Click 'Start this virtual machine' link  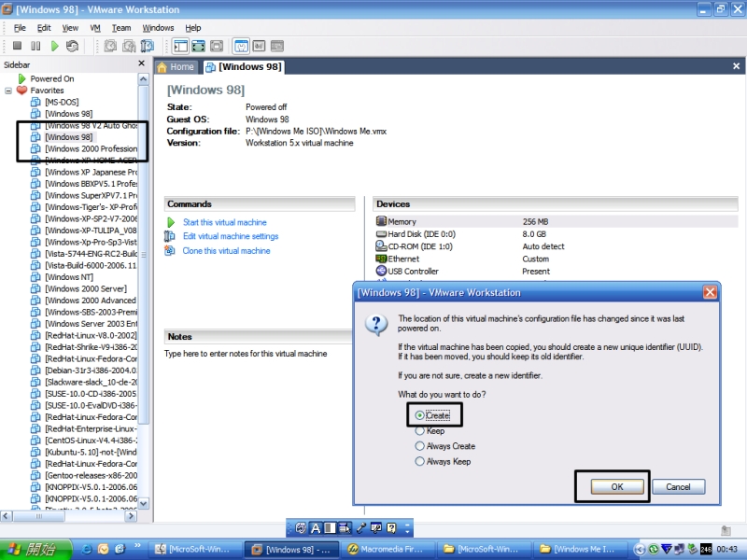[x=225, y=222]
